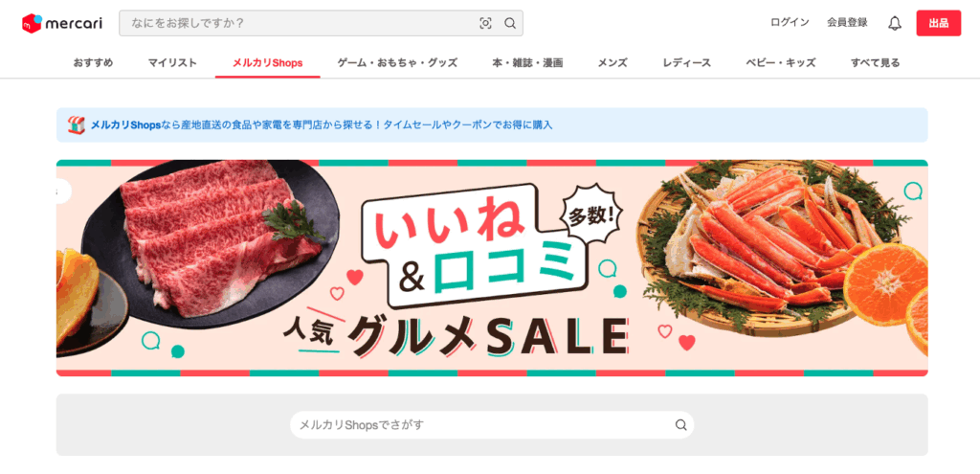Open the レディース category tab
Image resolution: width=980 pixels, height=474 pixels.
pos(687,62)
